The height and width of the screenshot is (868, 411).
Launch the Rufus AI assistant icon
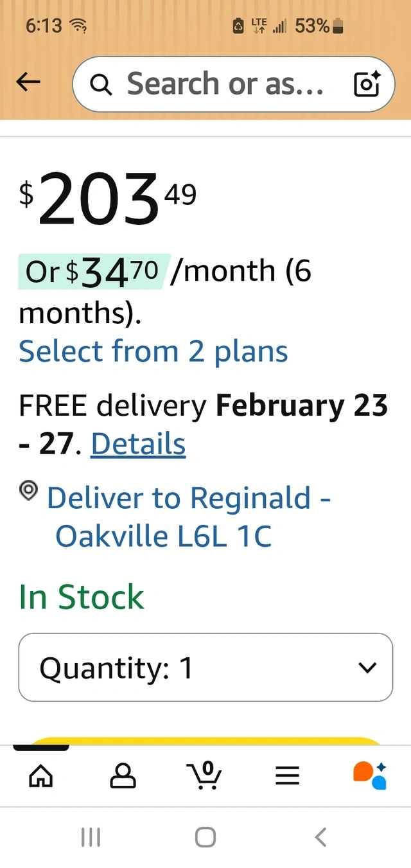369,775
